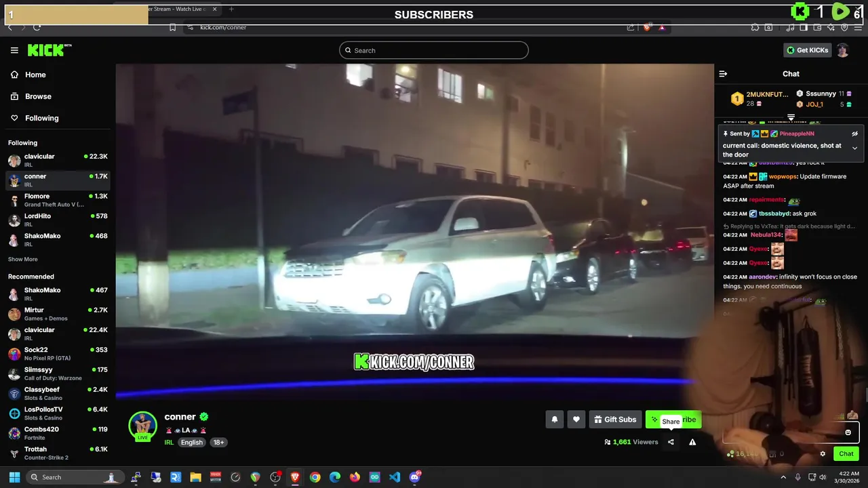Open Classybeef in Recommended channels
This screenshot has height=488, width=868.
tap(58, 394)
